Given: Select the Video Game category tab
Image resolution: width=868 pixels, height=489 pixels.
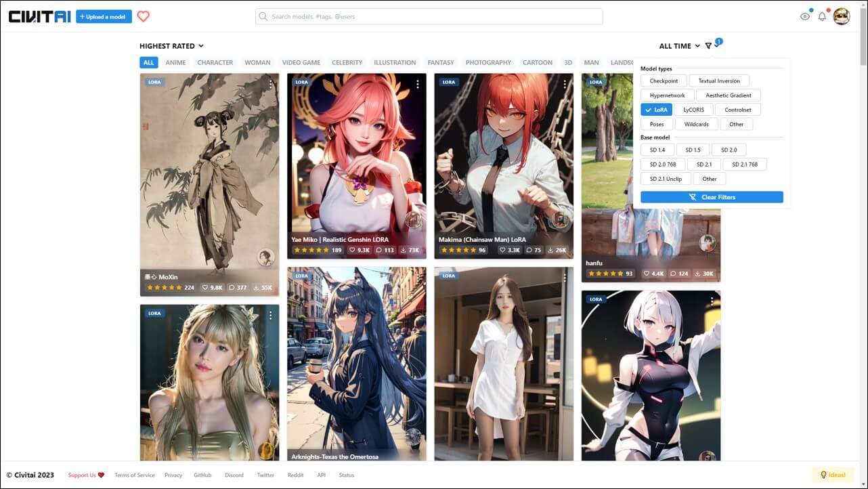Looking at the screenshot, I should click(x=301, y=62).
